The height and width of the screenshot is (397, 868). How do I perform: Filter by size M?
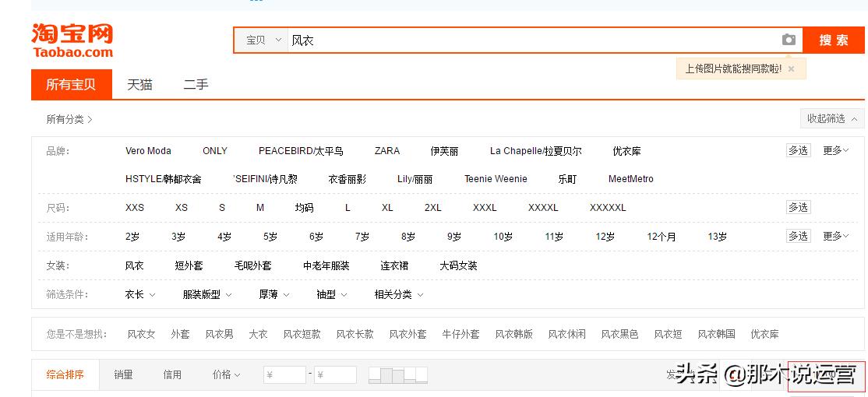point(260,208)
